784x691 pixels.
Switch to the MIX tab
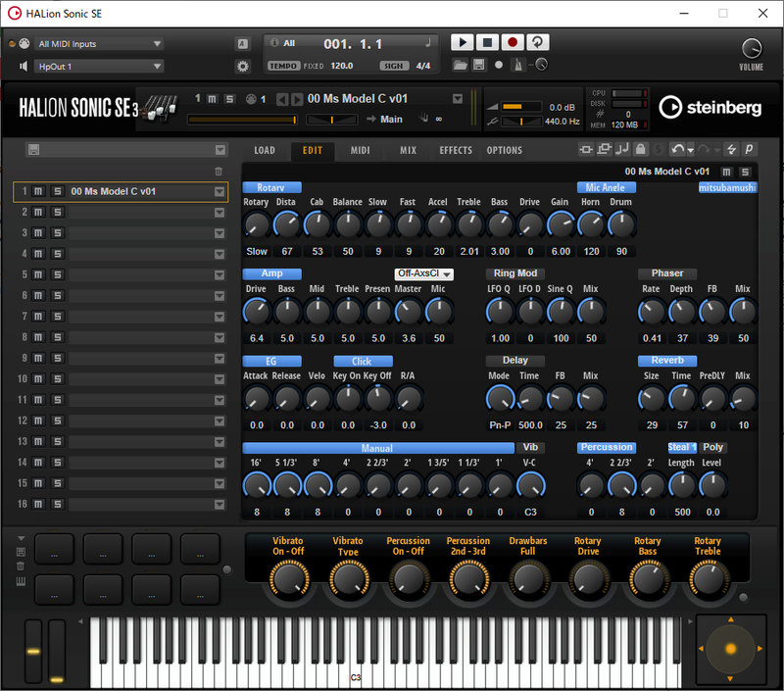pyautogui.click(x=408, y=151)
